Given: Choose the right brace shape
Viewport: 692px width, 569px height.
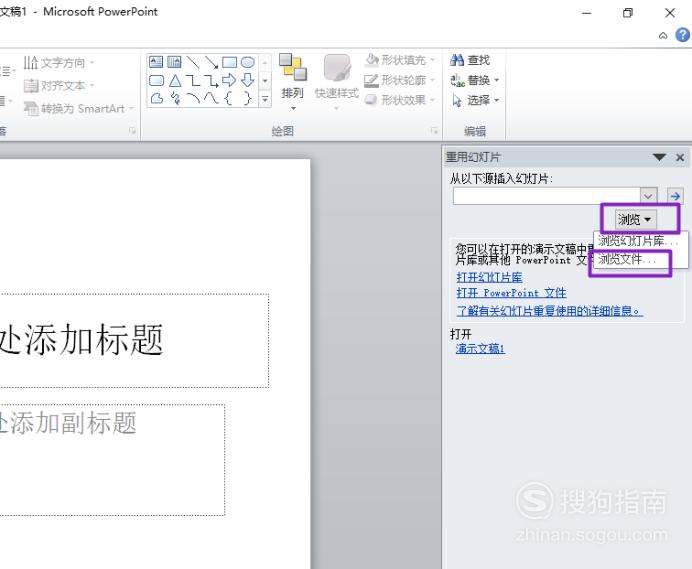Looking at the screenshot, I should click(x=248, y=98).
